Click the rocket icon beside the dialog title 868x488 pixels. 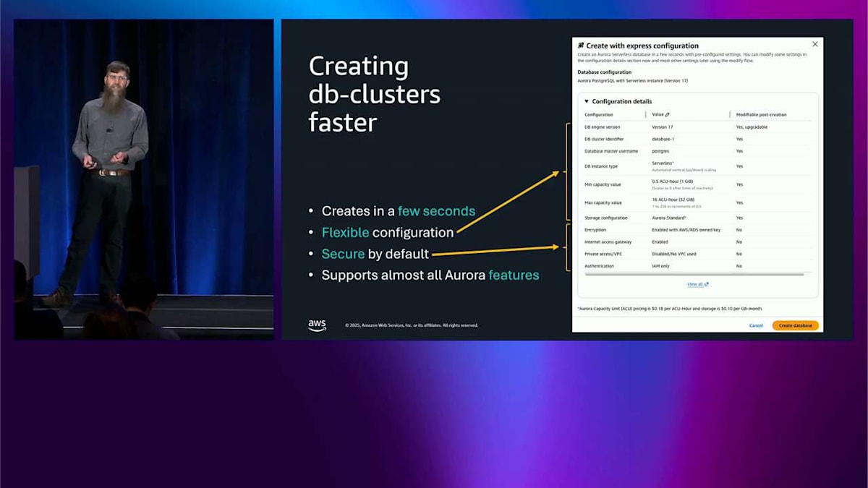581,46
